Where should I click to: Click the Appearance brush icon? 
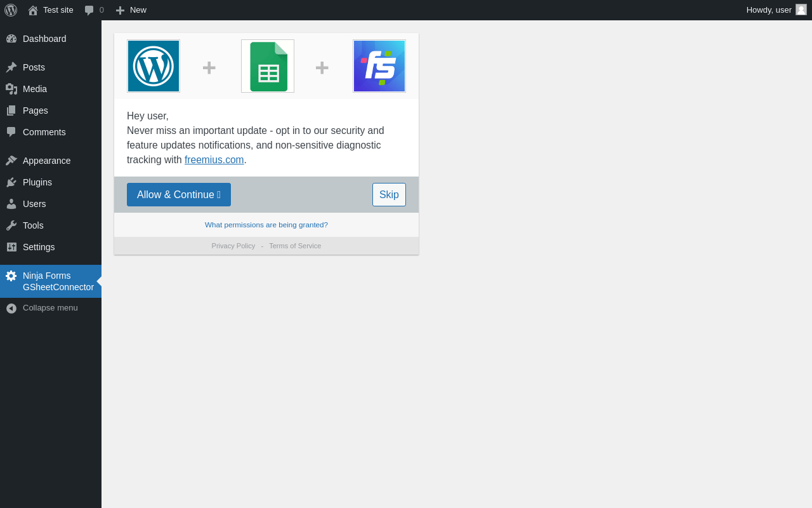pos(11,161)
